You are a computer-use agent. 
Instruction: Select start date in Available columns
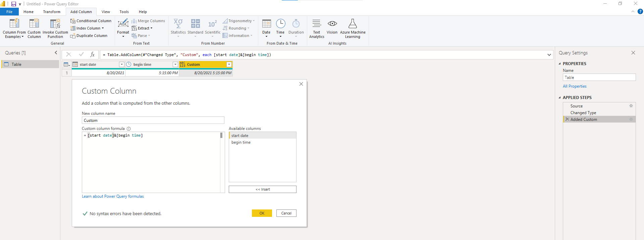(x=263, y=136)
